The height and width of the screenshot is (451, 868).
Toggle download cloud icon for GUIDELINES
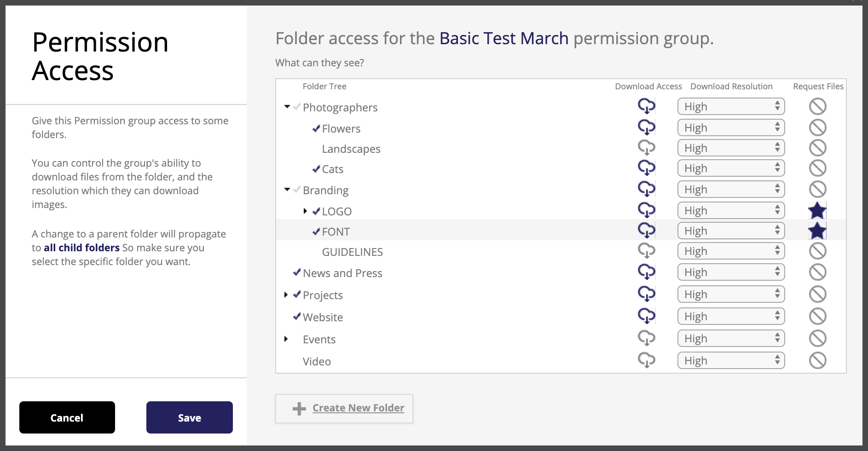coord(646,251)
